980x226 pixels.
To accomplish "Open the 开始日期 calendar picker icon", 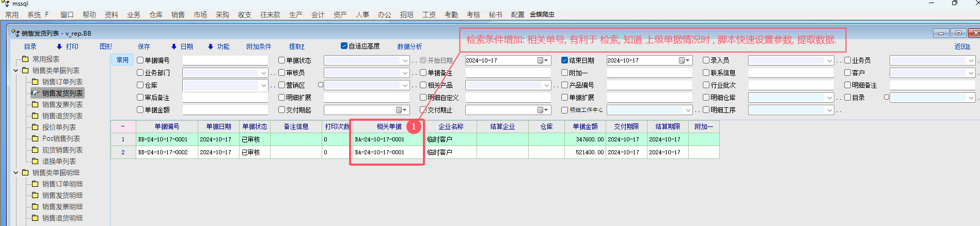I will [542, 60].
